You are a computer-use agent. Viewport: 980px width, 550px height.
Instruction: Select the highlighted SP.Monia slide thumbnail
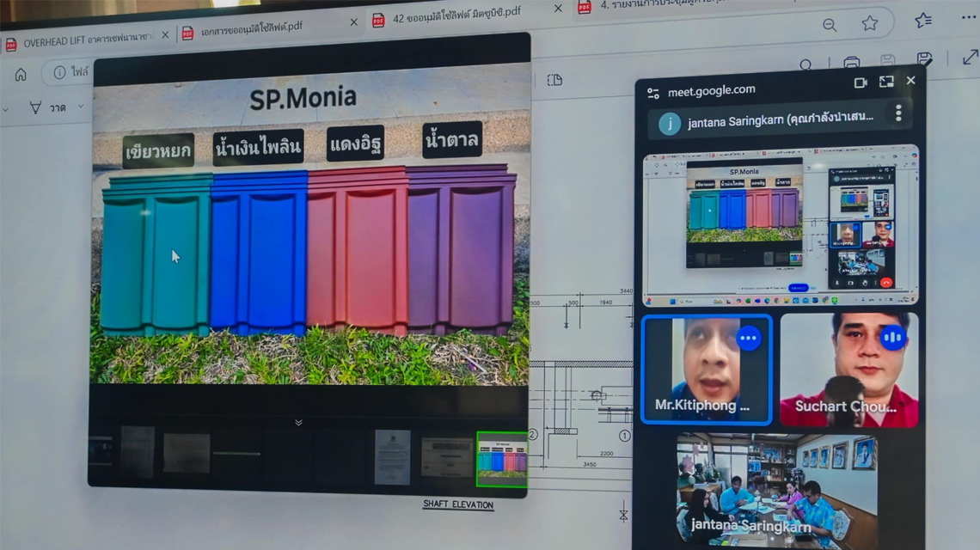click(502, 460)
